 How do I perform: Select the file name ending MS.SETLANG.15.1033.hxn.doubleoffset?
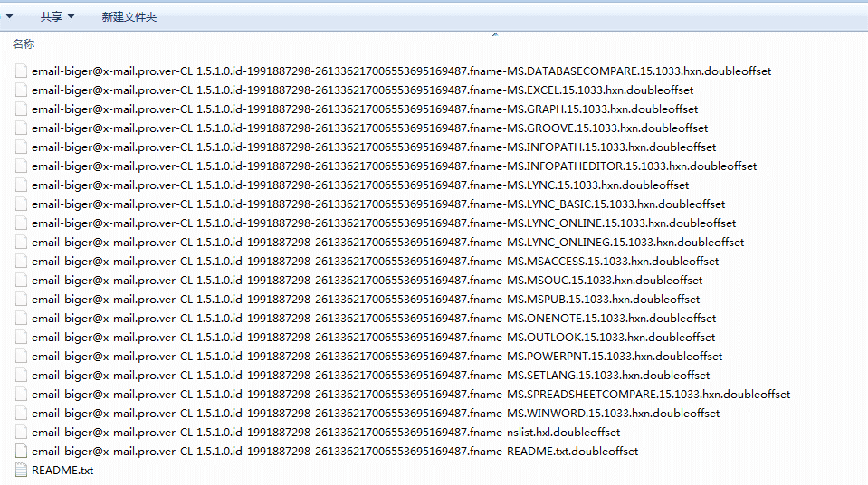coord(370,375)
